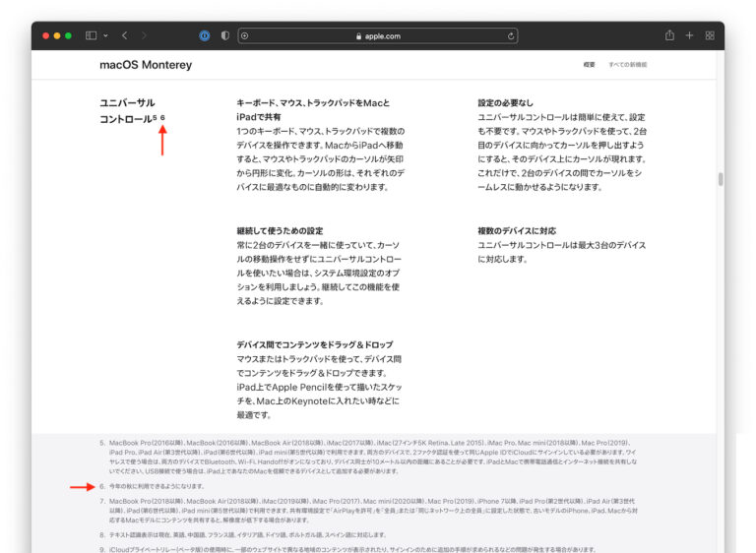
Task: Show the tab overview grid icon
Action: [710, 35]
